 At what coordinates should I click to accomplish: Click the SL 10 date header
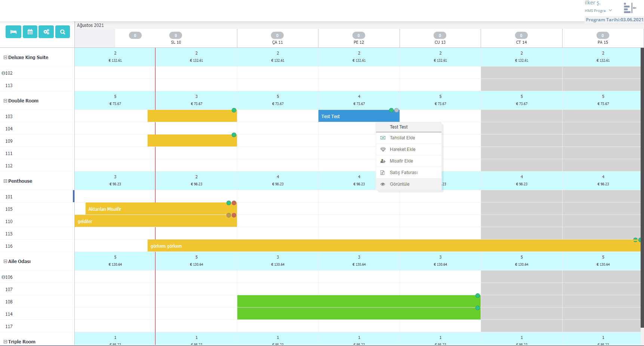pyautogui.click(x=176, y=42)
